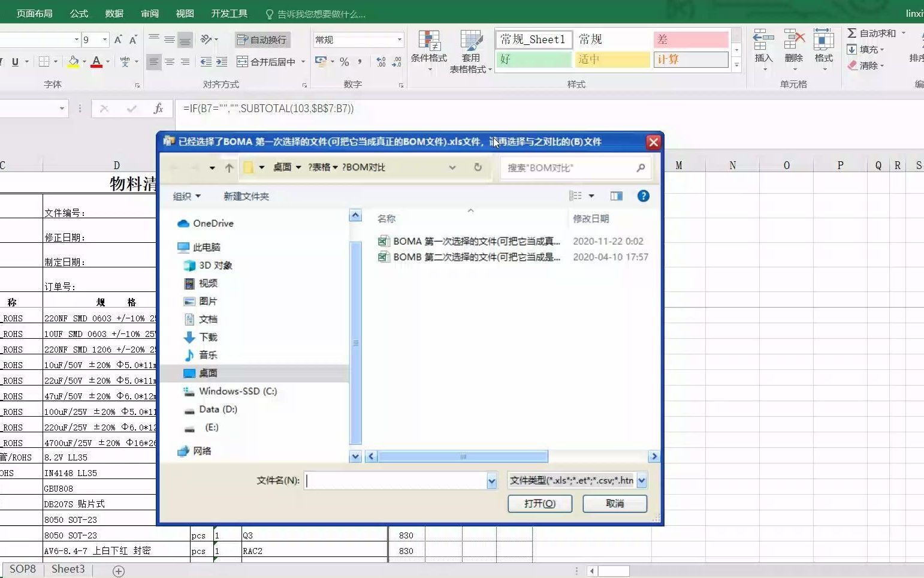Switch to the 视图 ribbon tab

point(185,13)
